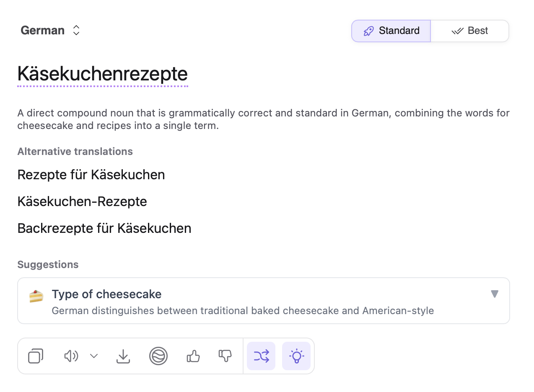Switch translation quality to Best
This screenshot has height=392, width=534.
coord(470,31)
